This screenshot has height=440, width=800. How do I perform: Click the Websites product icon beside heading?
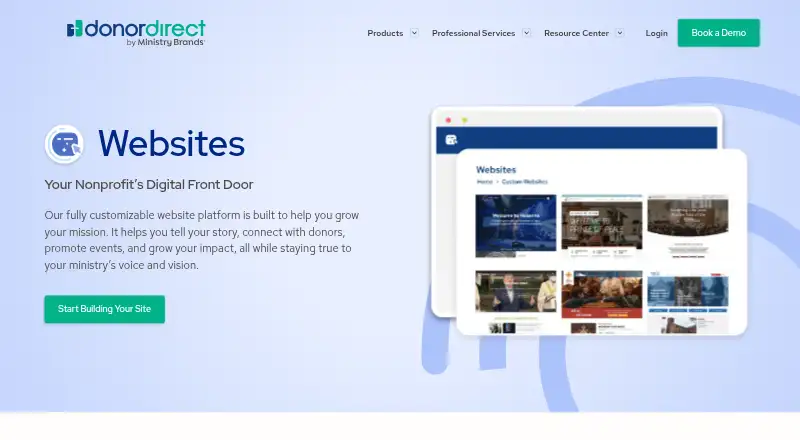coord(64,144)
